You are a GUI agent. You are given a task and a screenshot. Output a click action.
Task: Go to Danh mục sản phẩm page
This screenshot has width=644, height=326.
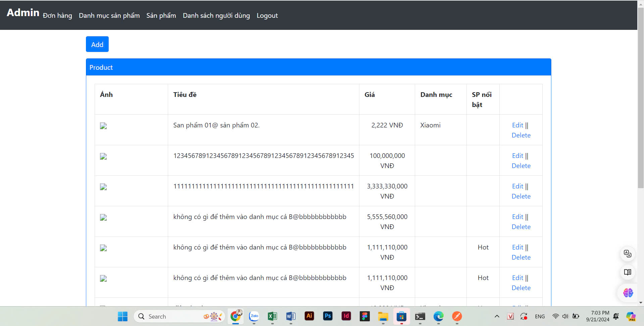(x=109, y=16)
